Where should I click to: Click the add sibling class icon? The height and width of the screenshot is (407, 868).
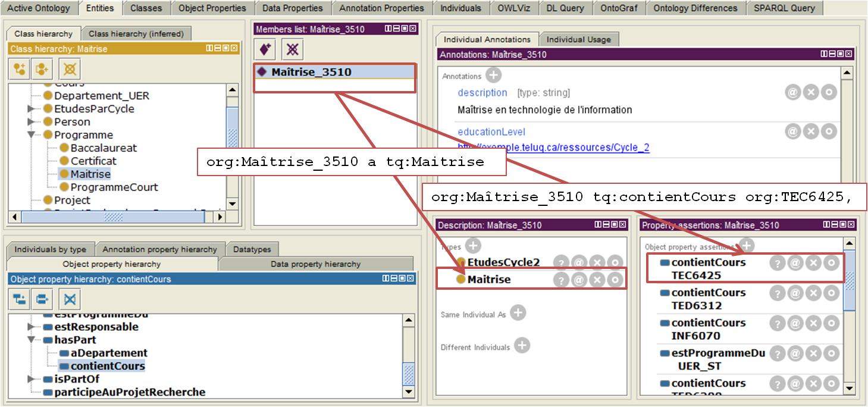coord(42,69)
